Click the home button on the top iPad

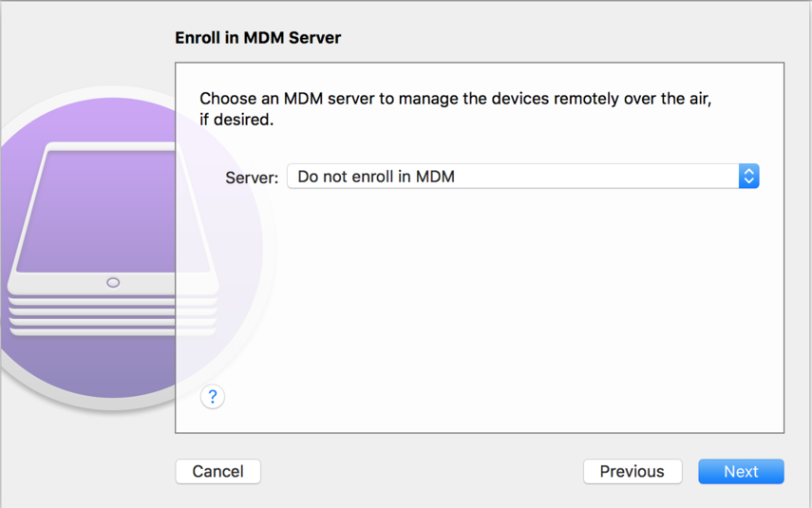[x=113, y=283]
